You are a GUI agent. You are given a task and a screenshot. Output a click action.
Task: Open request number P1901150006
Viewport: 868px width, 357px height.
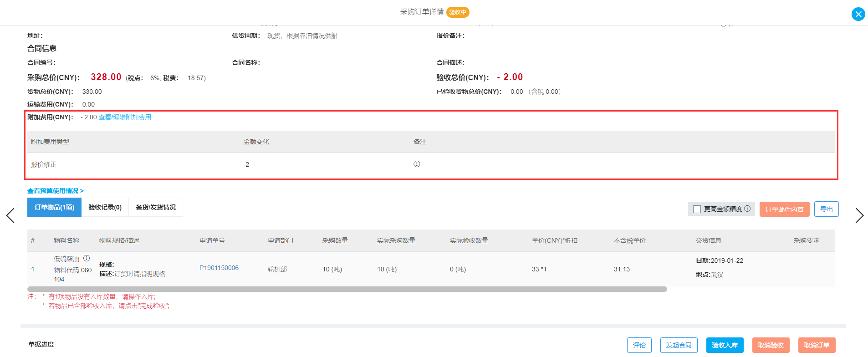(219, 268)
